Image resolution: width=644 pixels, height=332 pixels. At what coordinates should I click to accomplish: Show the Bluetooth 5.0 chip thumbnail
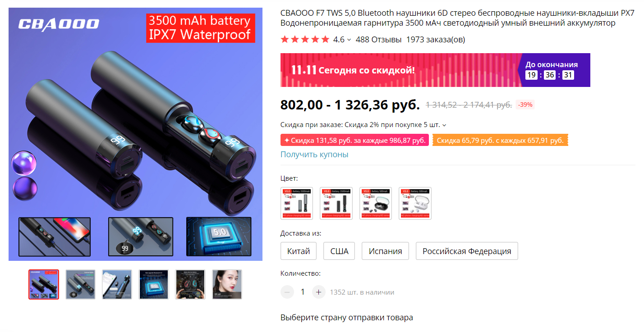click(x=154, y=284)
